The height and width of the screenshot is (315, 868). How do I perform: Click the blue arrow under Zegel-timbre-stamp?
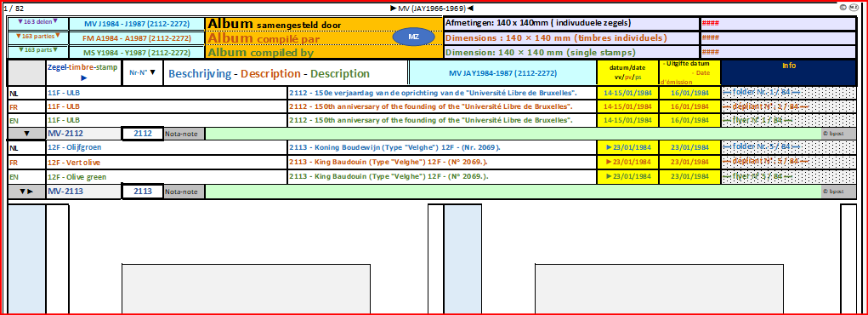[84, 78]
